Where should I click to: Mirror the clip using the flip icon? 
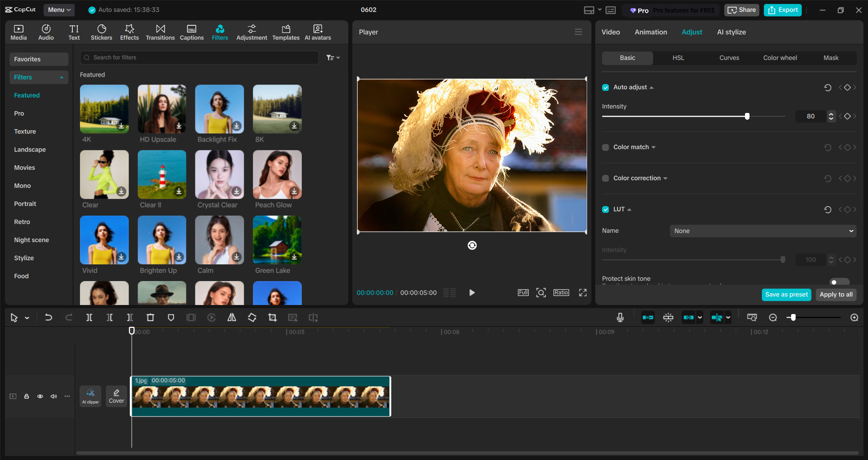pos(232,317)
